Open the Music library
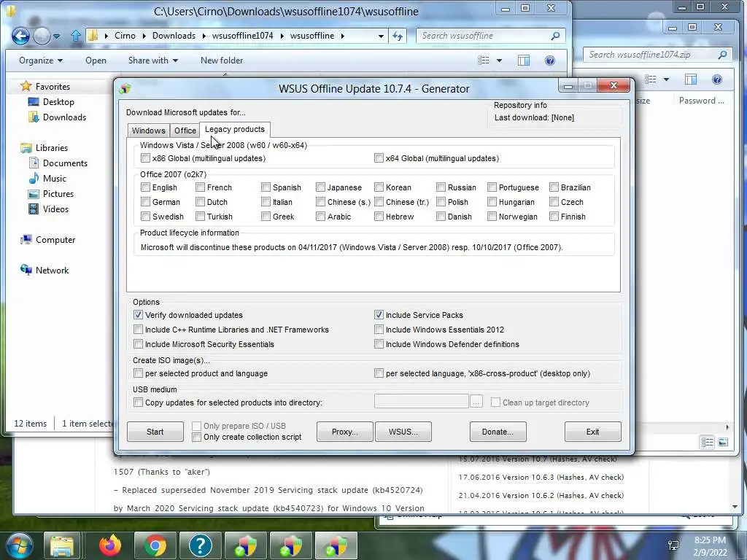 point(54,178)
